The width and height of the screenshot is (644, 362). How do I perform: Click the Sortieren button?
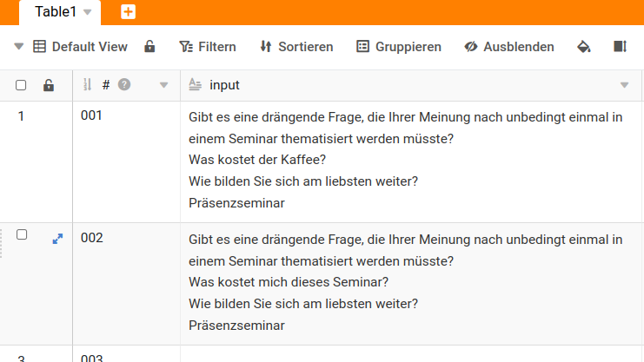click(x=296, y=47)
